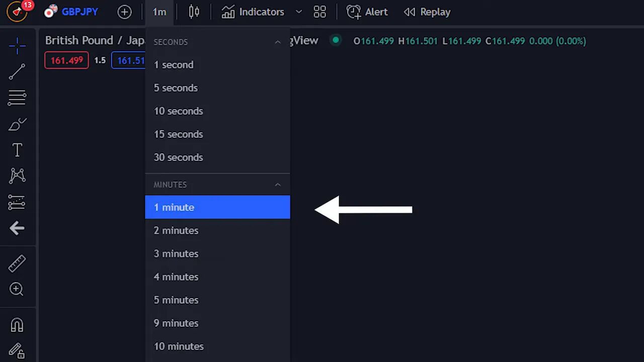Enable Magnet mode

(x=17, y=325)
